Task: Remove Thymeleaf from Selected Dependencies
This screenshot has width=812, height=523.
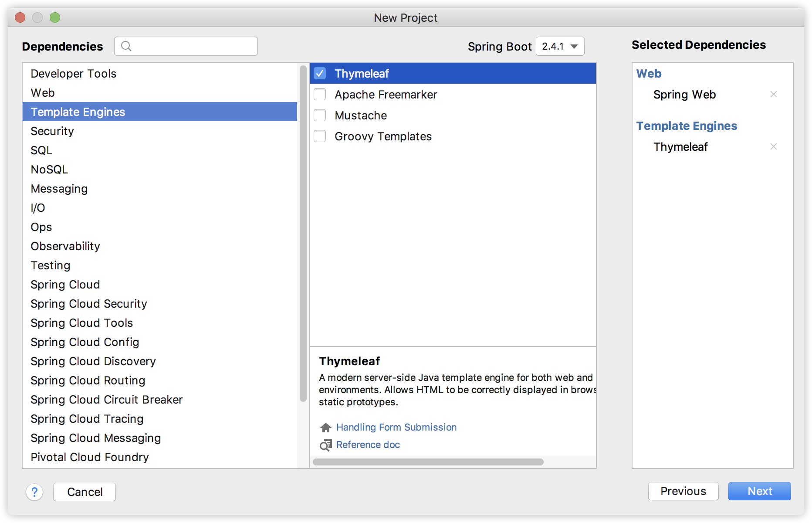Action: (x=774, y=146)
